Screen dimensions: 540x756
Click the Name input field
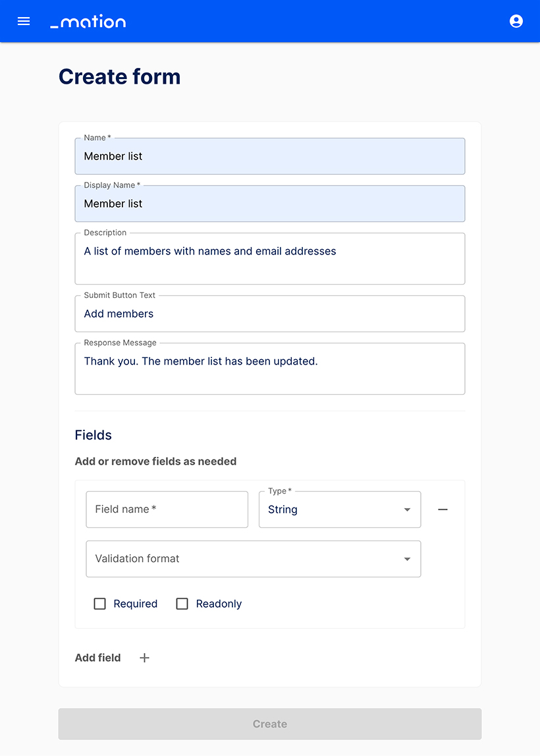(x=270, y=157)
